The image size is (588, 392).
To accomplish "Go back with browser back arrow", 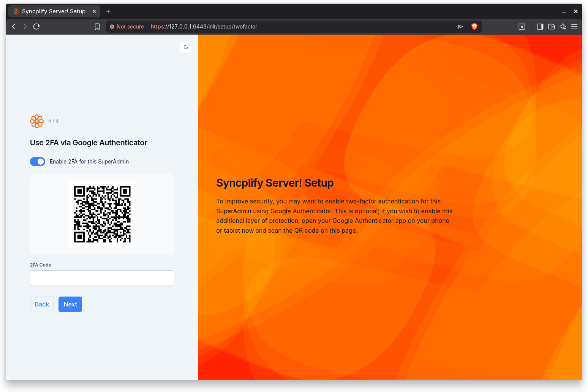I will click(x=14, y=27).
